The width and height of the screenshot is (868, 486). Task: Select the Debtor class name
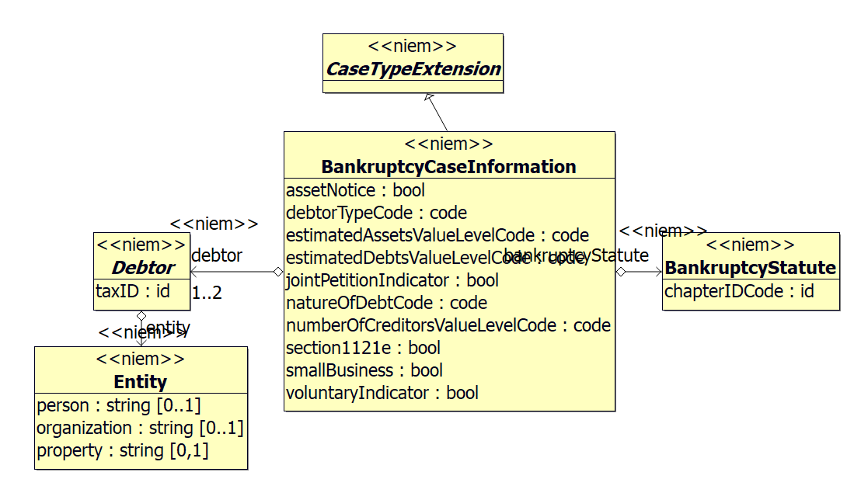pyautogui.click(x=142, y=268)
